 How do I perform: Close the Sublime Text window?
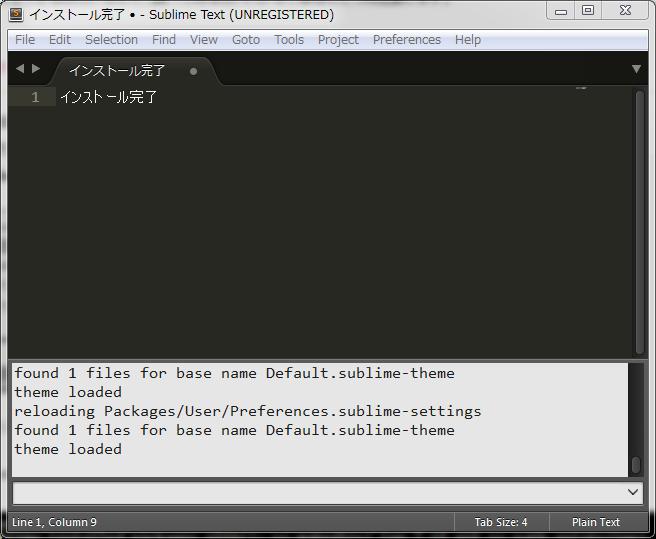[x=625, y=10]
